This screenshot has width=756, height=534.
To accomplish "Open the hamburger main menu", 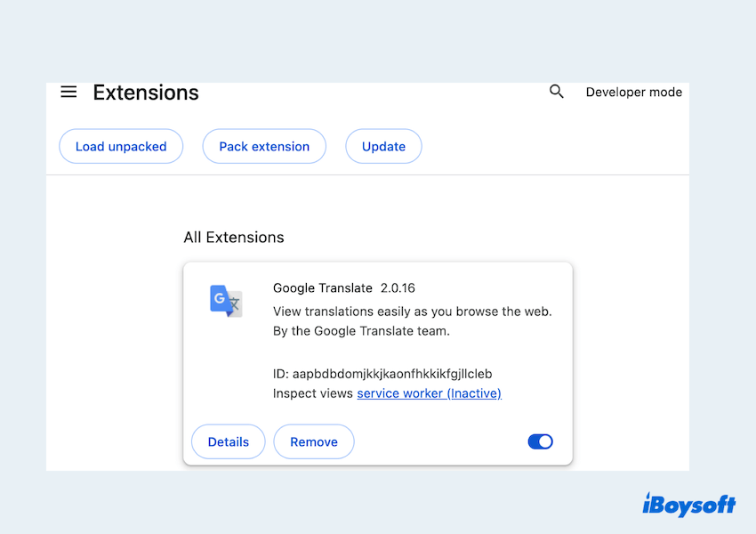I will 68,92.
